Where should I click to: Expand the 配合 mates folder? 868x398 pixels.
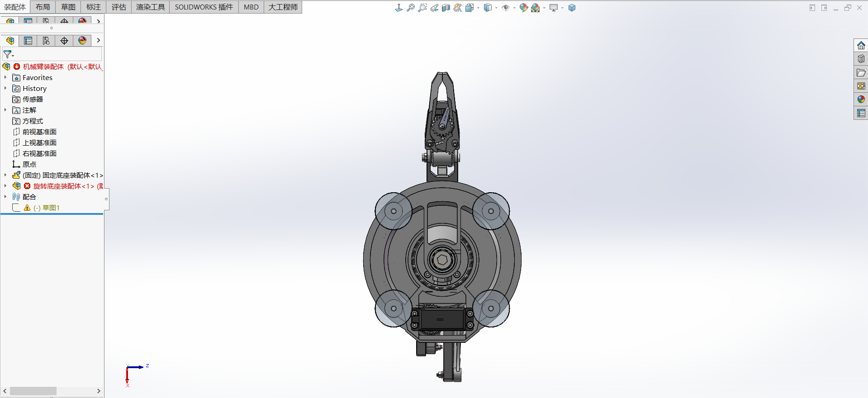tap(5, 197)
